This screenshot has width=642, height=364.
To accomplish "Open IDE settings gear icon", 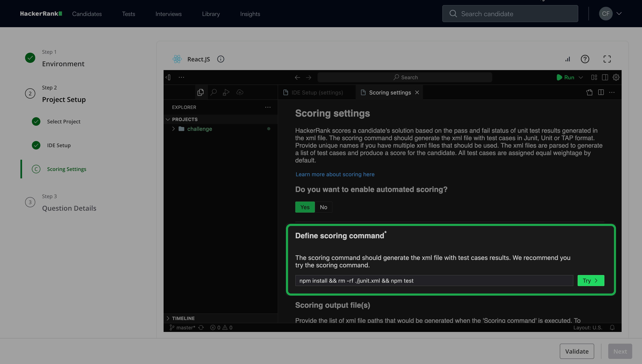I will (616, 77).
